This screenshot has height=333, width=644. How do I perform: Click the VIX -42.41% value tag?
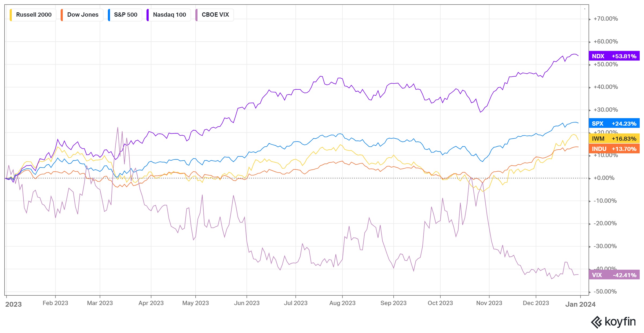pyautogui.click(x=614, y=275)
